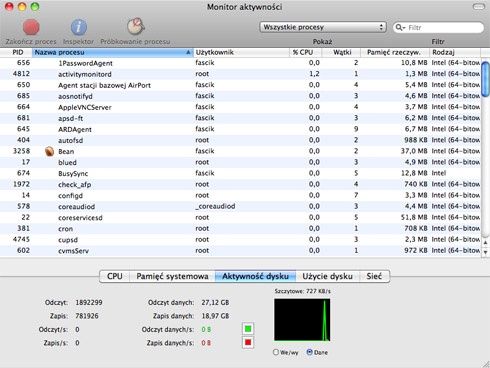Viewport: 490px width, 368px height.
Task: Sort by % CPU column header
Action: [x=305, y=52]
